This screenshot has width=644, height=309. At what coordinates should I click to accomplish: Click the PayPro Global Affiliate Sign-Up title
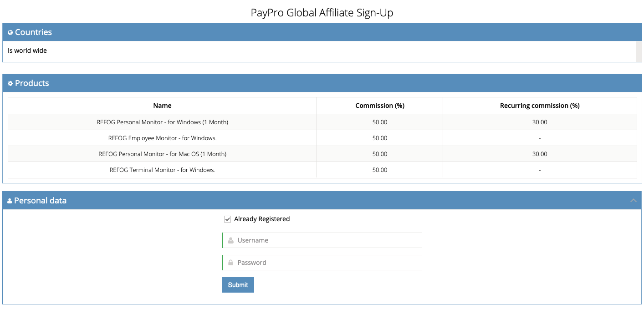322,13
